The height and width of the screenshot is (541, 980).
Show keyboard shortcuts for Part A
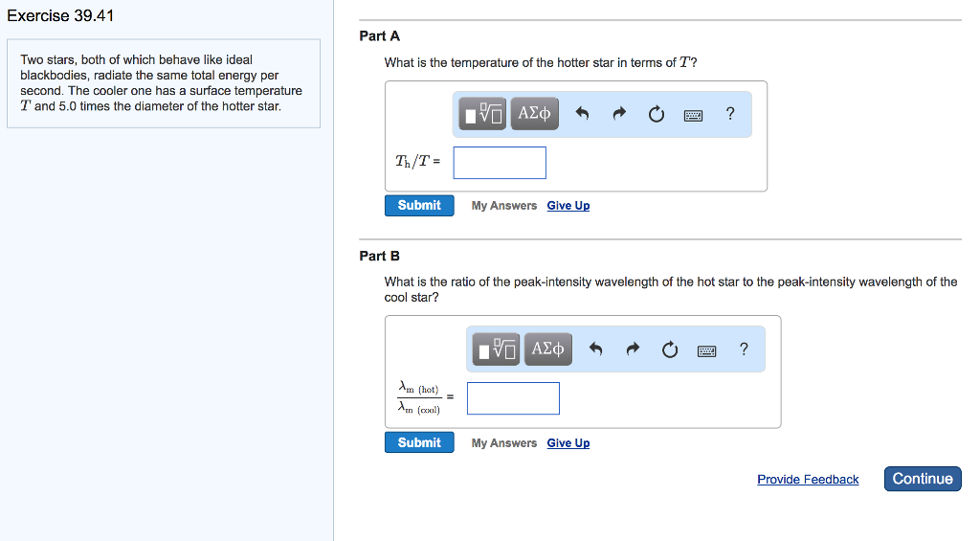[x=693, y=115]
